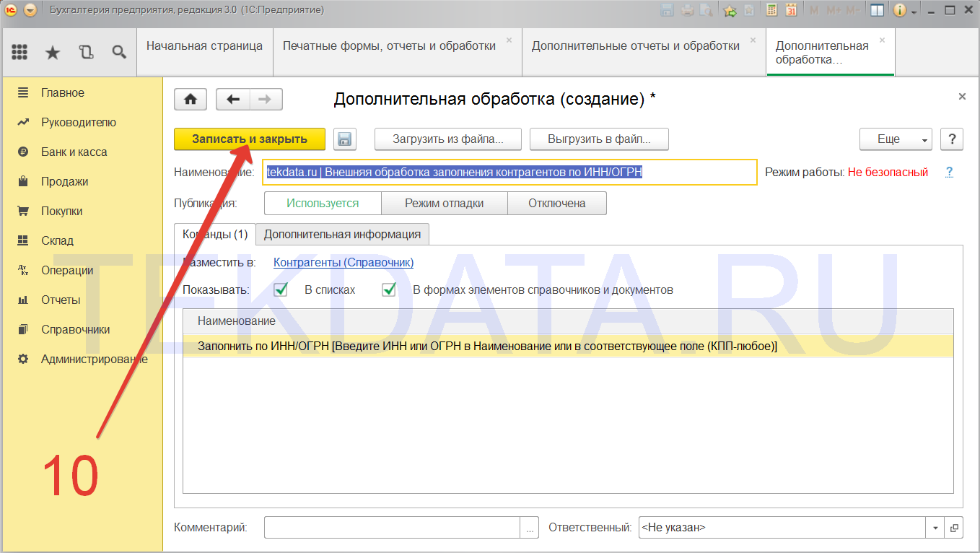The width and height of the screenshot is (980, 553).
Task: Click the Выгрузить в файл... button
Action: pyautogui.click(x=599, y=139)
